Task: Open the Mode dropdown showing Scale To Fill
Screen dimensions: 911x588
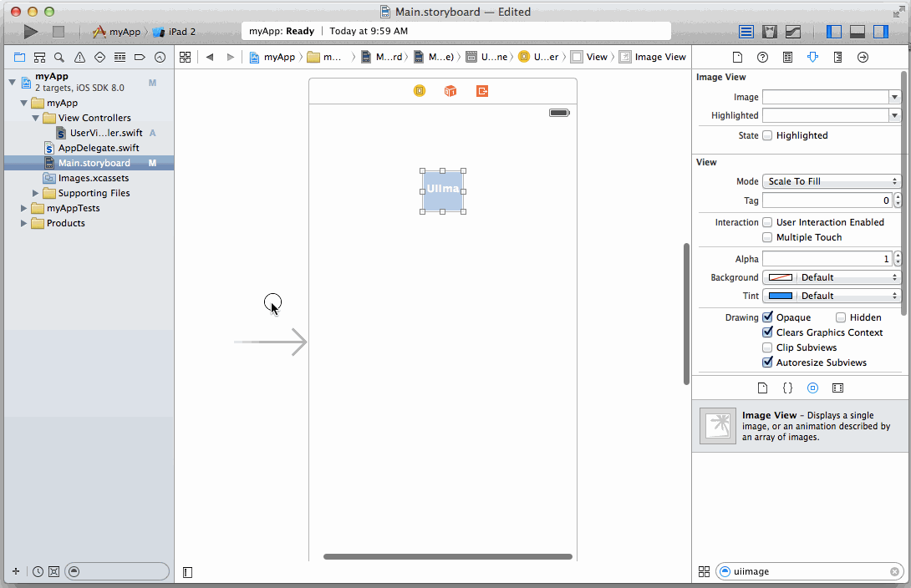Action: pyautogui.click(x=831, y=181)
